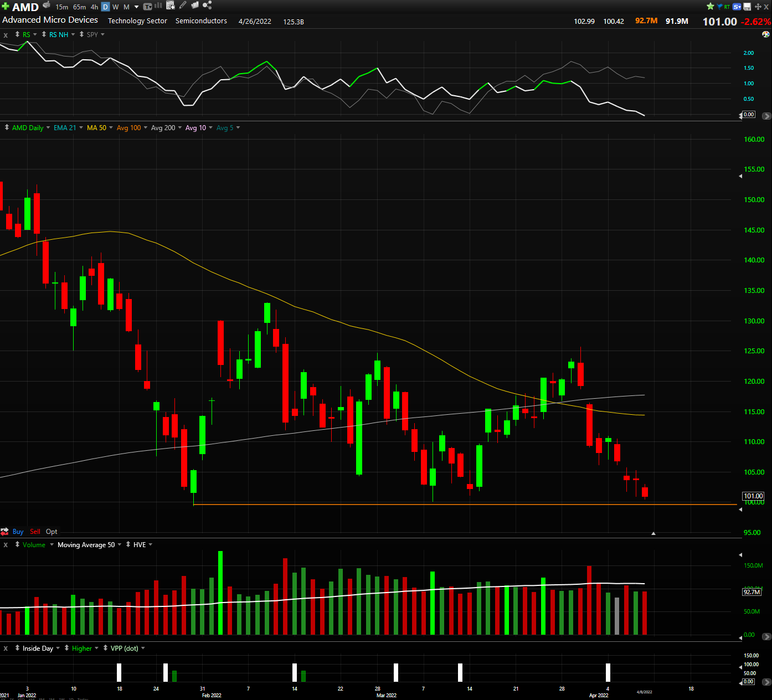
Task: Close the Volume pane with X
Action: click(x=6, y=545)
